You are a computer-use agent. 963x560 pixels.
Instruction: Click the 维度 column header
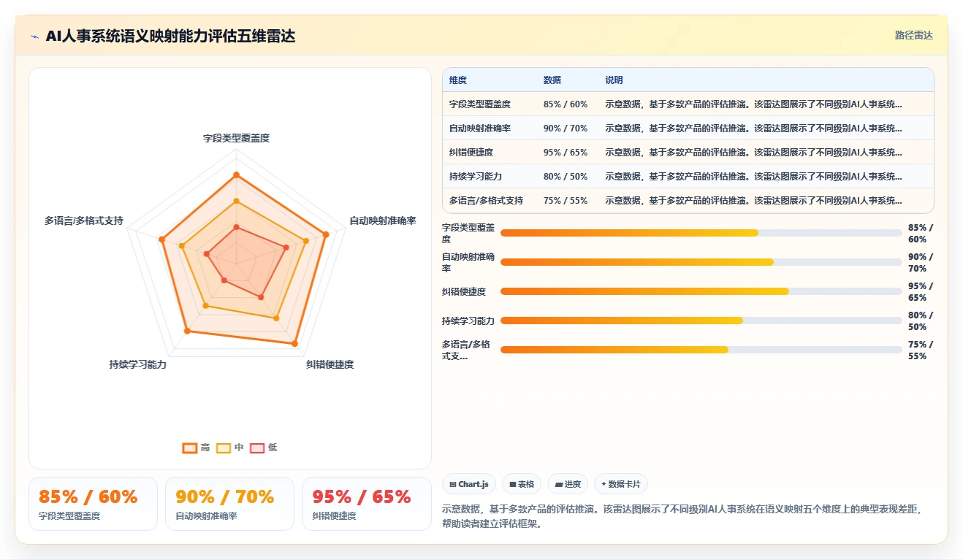click(x=458, y=80)
